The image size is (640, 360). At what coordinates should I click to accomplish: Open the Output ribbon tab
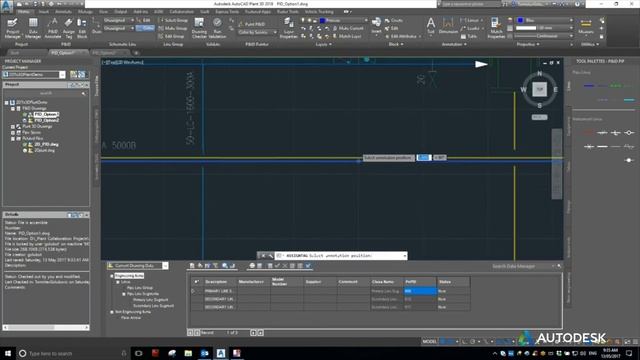[x=120, y=12]
